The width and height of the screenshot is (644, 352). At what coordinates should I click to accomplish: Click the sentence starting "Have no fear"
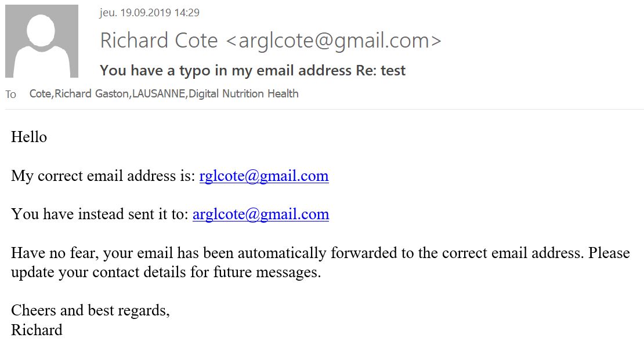tap(298, 253)
